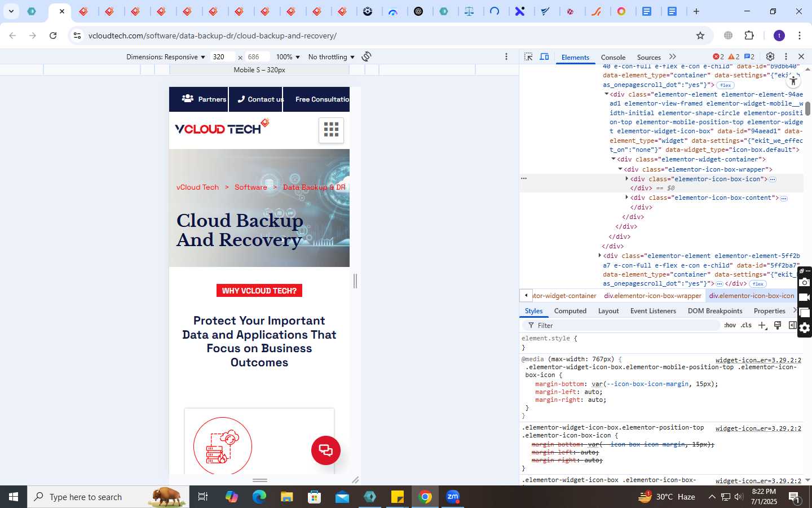
Task: Click the new style rule plus icon
Action: pos(762,325)
